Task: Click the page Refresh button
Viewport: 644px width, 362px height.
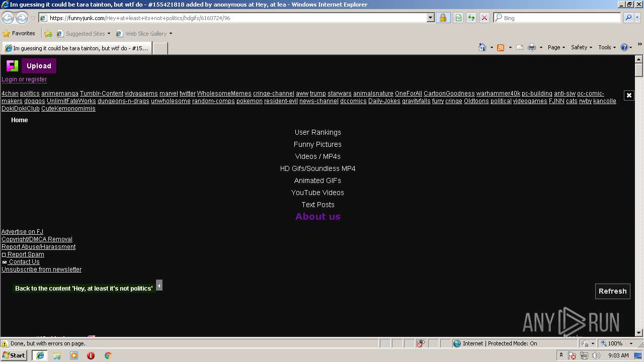Action: tap(613, 291)
